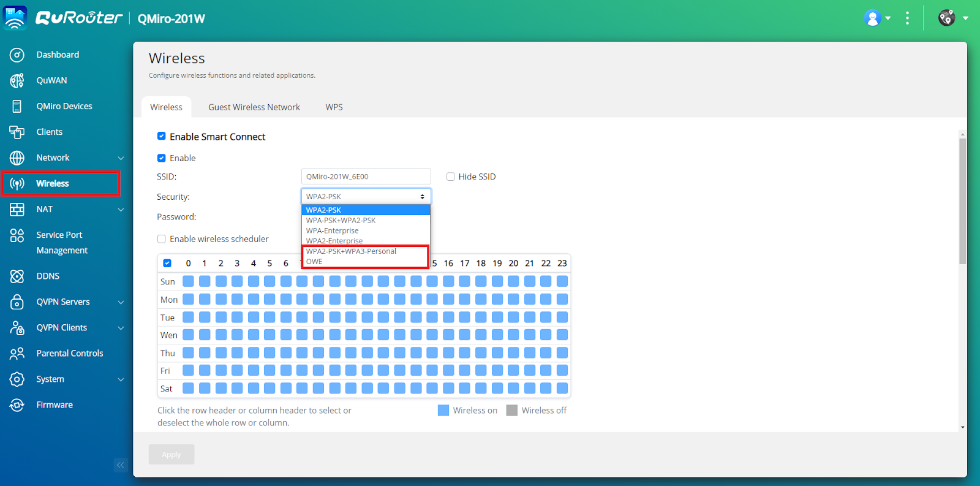980x486 pixels.
Task: Open the WPS tab
Action: (334, 107)
